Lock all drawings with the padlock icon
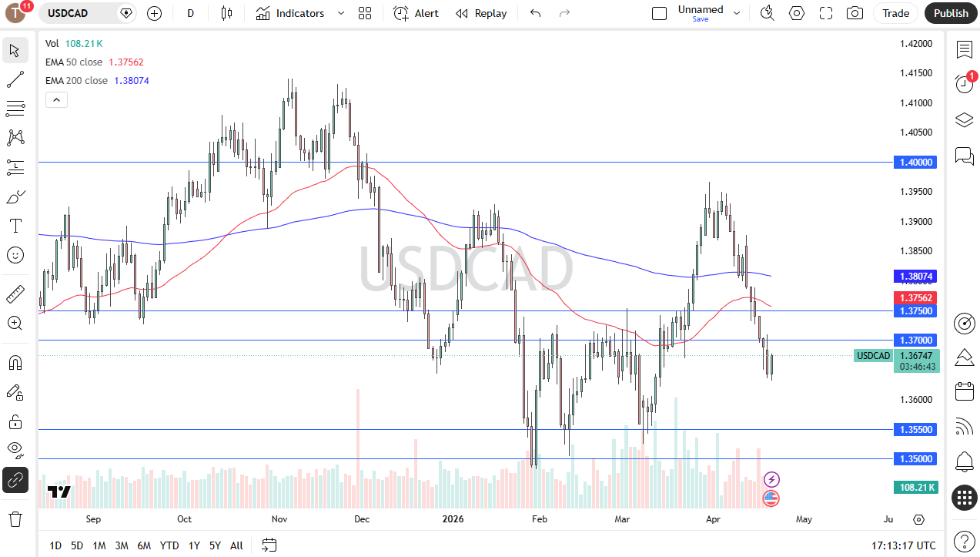Image resolution: width=980 pixels, height=557 pixels. 15,421
